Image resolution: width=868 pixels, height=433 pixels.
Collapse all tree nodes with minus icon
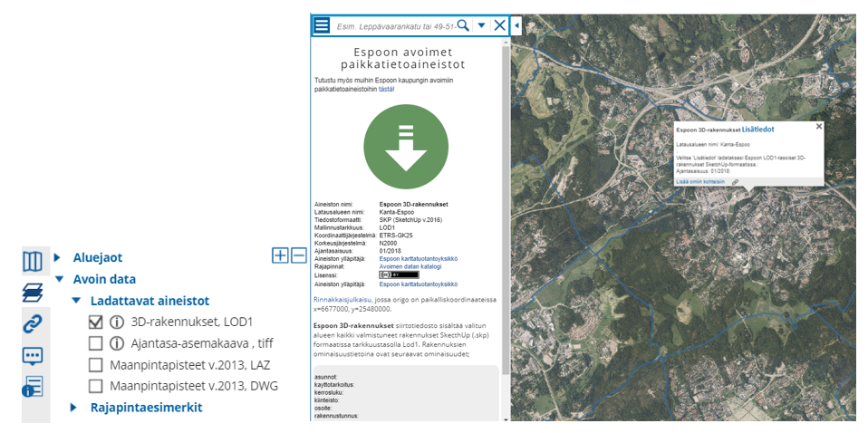pos(298,255)
